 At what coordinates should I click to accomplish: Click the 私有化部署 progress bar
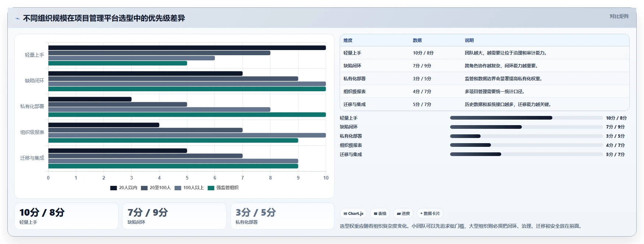526,136
